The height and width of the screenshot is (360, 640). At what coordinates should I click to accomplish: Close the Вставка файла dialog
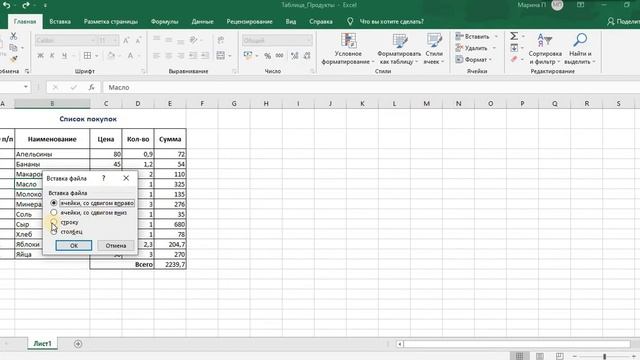coord(126,178)
